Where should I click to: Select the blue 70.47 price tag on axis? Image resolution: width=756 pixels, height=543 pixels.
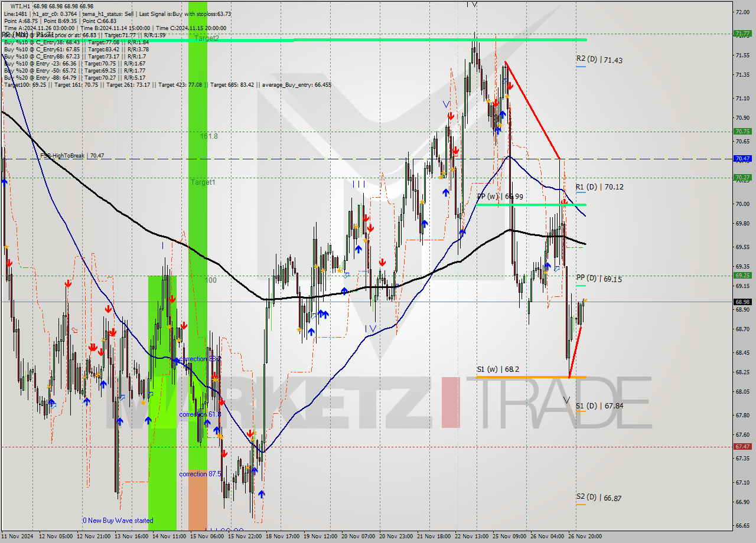[x=742, y=158]
